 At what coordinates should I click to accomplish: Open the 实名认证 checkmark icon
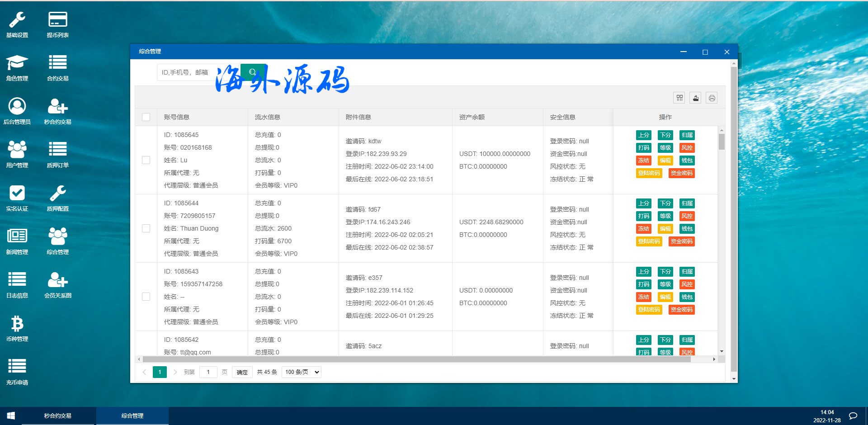[x=17, y=198]
